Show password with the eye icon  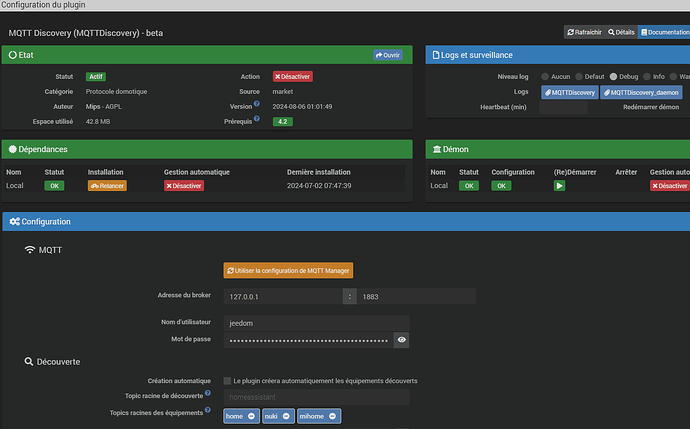tap(402, 341)
